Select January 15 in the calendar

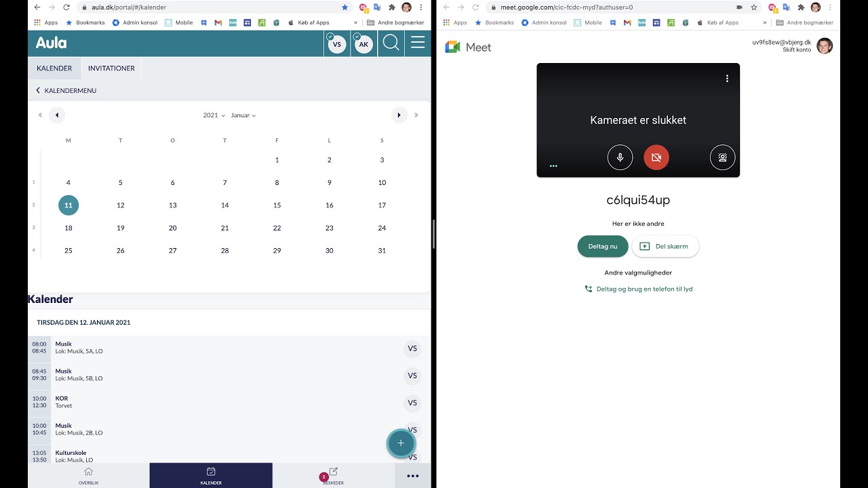277,205
